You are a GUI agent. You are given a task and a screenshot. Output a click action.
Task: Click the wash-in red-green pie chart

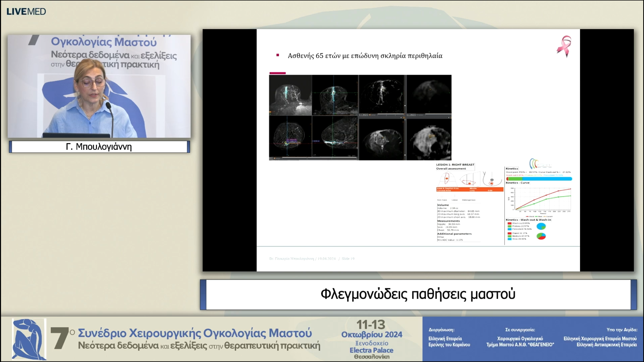(541, 236)
